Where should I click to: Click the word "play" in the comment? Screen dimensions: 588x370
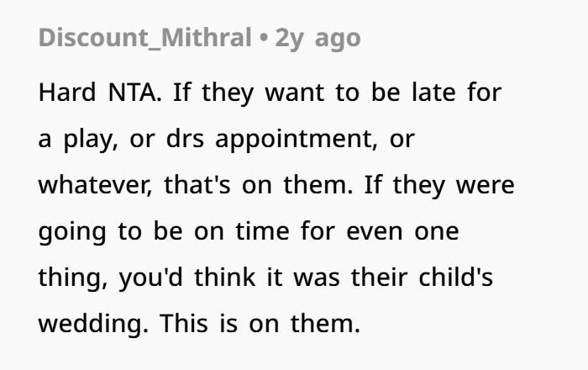[86, 139]
